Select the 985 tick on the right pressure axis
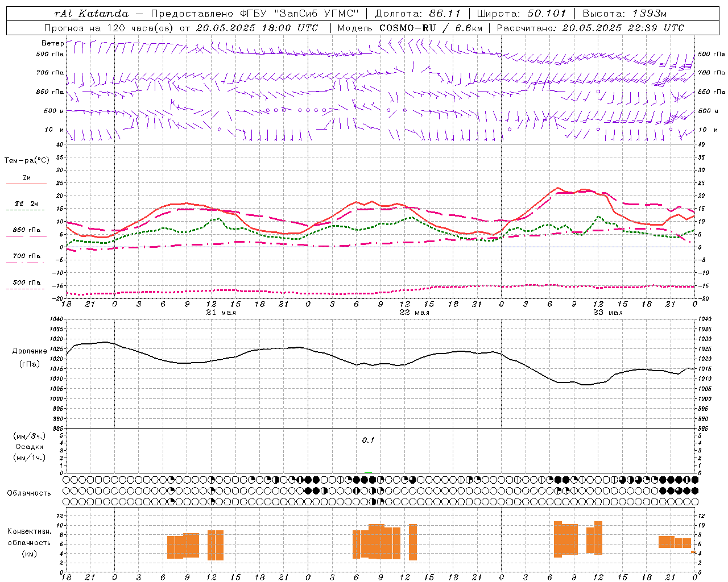Image resolution: width=728 pixels, height=582 pixels. [x=704, y=429]
